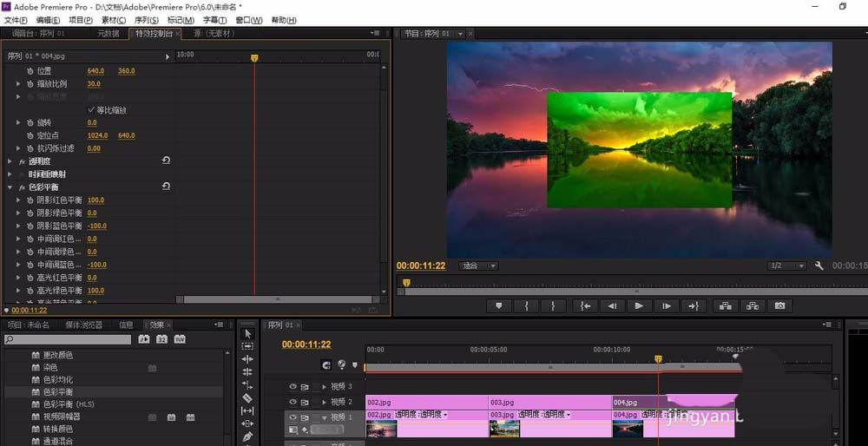Select the Selection arrow tool
The image size is (868, 446).
[247, 334]
